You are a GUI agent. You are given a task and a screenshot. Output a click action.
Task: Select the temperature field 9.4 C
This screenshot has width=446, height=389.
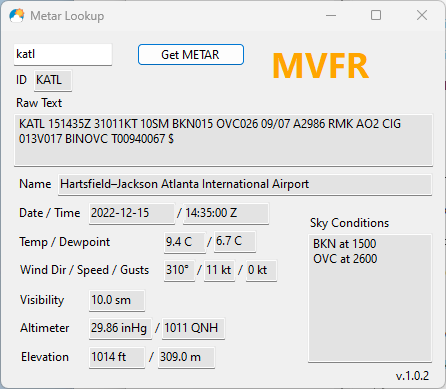tap(185, 242)
